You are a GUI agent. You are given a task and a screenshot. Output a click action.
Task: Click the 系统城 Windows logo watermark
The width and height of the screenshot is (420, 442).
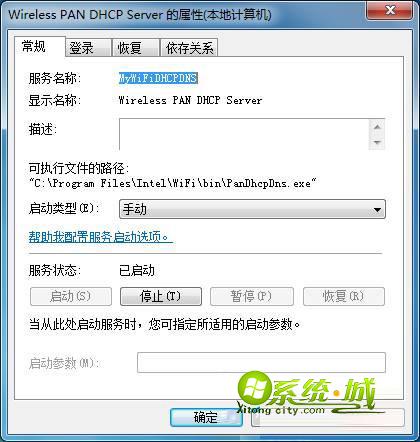click(255, 389)
